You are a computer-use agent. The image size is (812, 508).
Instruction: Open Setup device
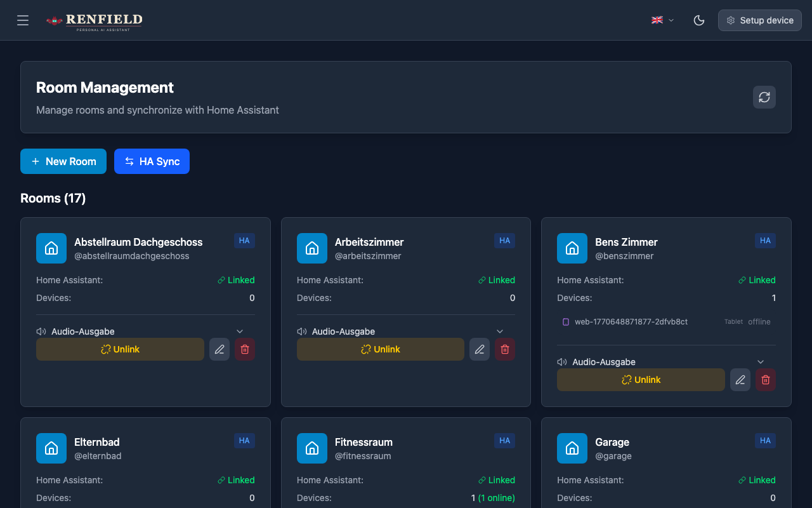tap(759, 20)
